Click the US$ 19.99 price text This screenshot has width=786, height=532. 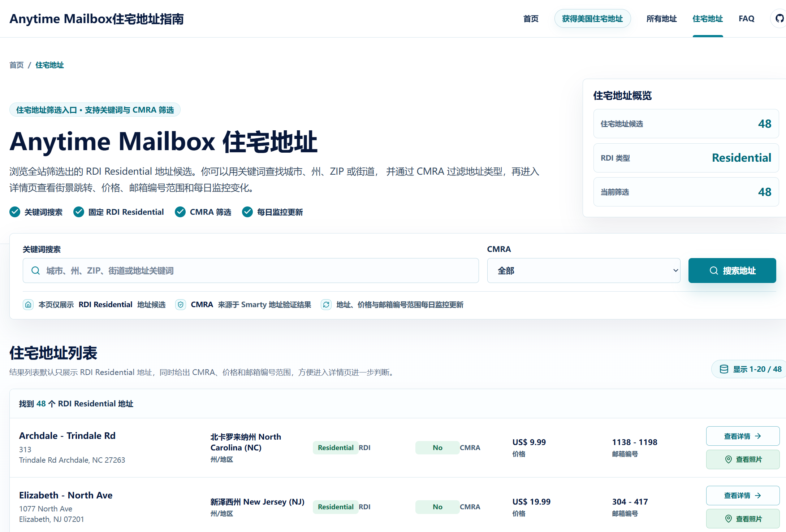point(531,502)
